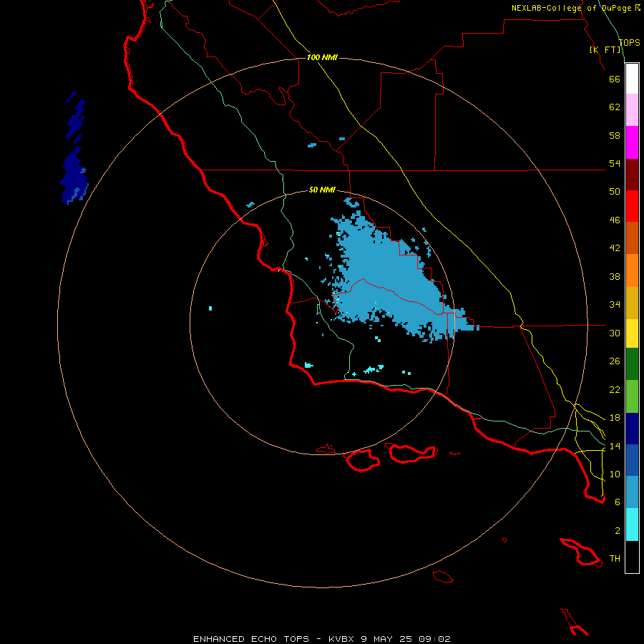
Task: Click the 50 NMI range ring label
Action: pos(322,190)
